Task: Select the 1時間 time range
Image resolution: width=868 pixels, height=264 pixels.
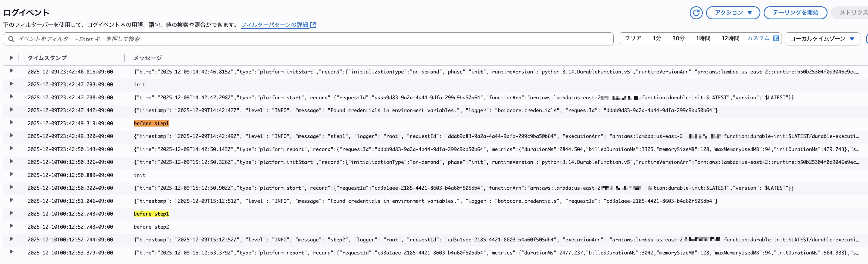Action: [x=703, y=38]
